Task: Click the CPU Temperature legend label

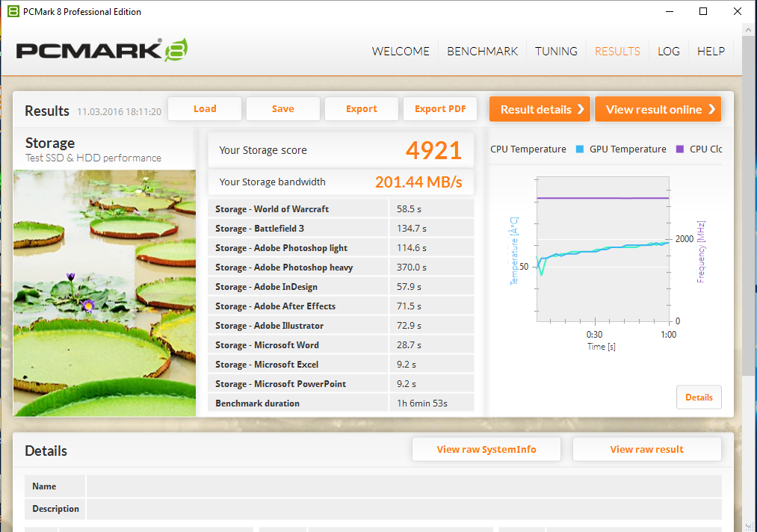Action: pos(528,149)
